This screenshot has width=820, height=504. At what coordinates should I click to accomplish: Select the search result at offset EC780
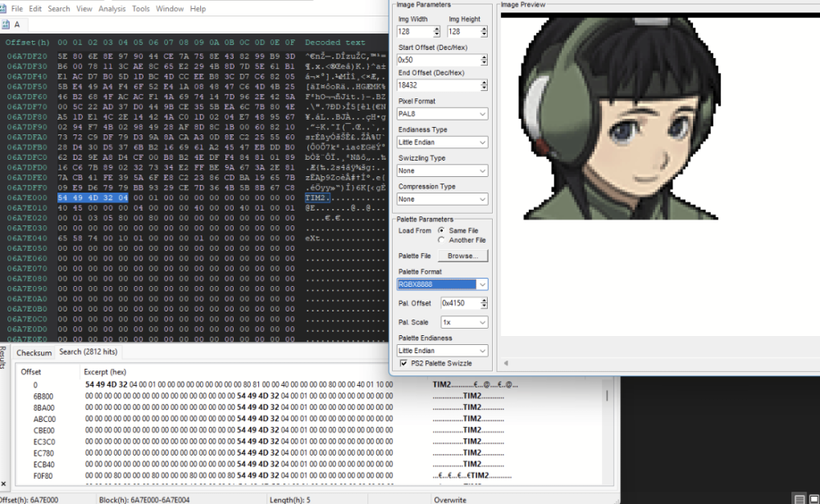(308, 453)
